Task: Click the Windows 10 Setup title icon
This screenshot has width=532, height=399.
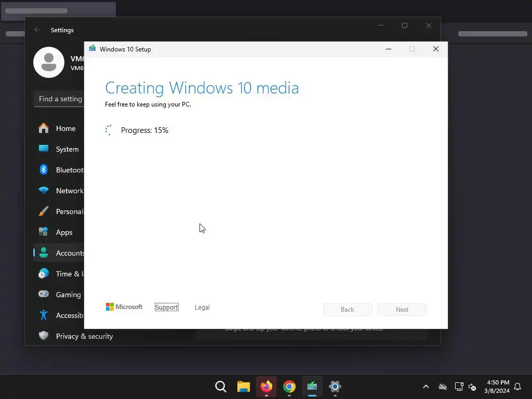Action: point(92,48)
